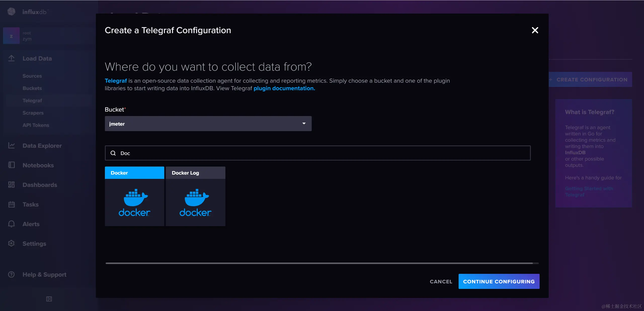Open the jmeter Bucket dropdown
Image resolution: width=644 pixels, height=311 pixels.
click(x=208, y=124)
